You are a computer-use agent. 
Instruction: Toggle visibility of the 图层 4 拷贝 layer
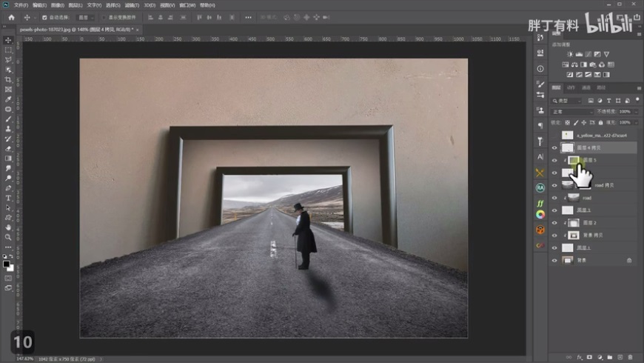click(x=554, y=148)
